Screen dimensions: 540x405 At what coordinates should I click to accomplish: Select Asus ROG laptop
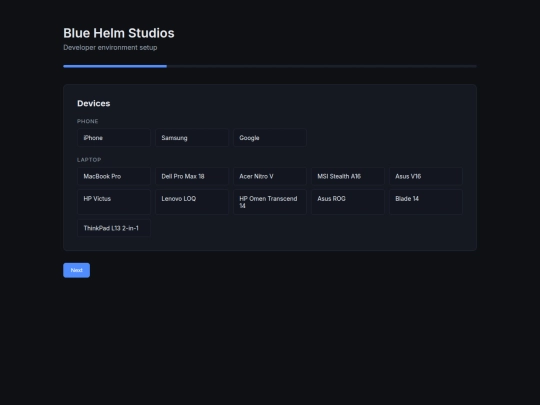click(x=348, y=202)
